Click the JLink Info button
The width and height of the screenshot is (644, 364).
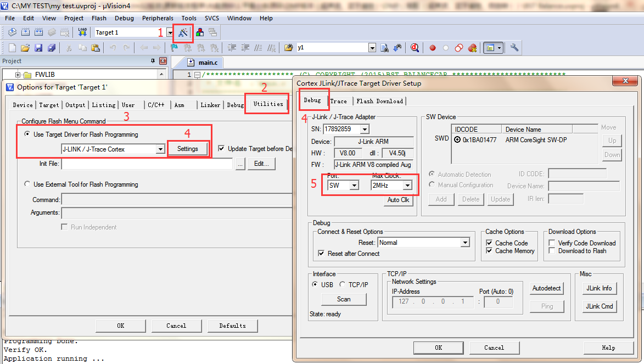tap(599, 288)
